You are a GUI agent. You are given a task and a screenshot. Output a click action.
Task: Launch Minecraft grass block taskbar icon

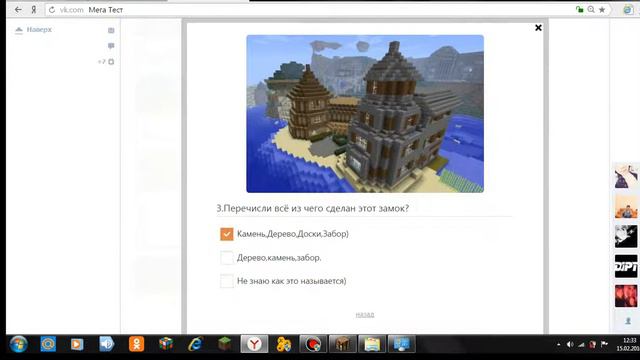[x=224, y=344]
